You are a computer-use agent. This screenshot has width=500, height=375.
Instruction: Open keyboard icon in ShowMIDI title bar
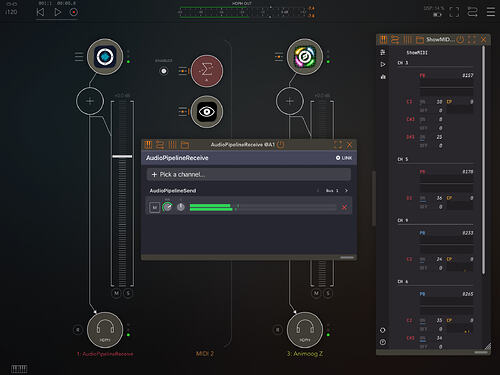pyautogui.click(x=383, y=40)
